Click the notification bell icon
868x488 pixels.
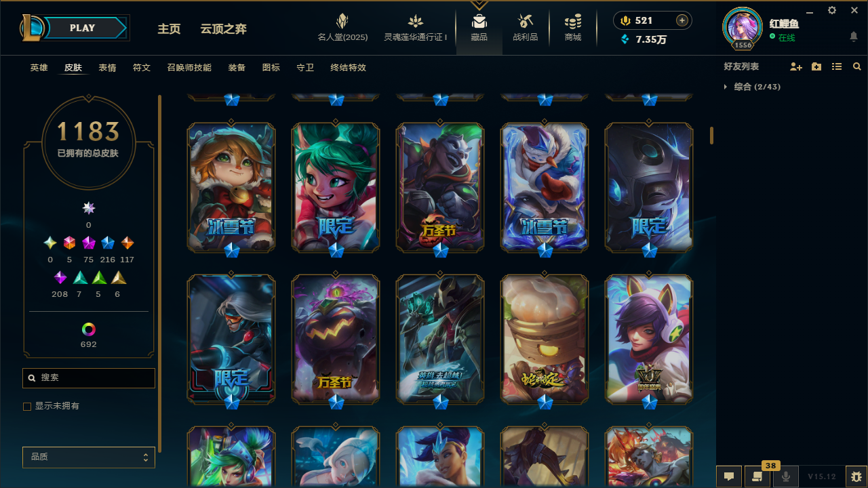point(854,37)
